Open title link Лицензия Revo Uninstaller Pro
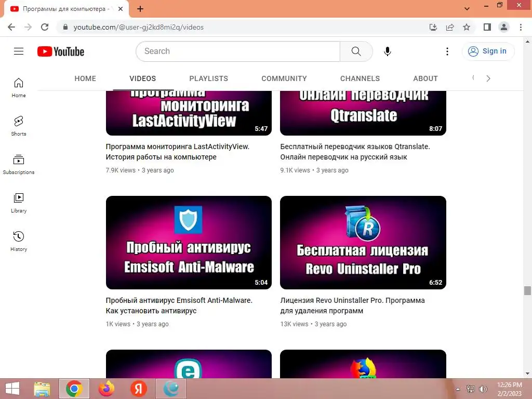The width and height of the screenshot is (532, 399). pos(352,305)
